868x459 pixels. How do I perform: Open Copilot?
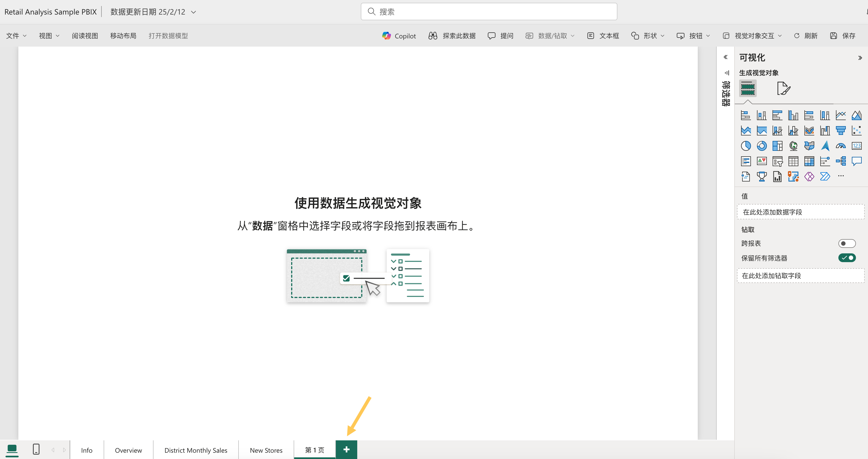[399, 36]
